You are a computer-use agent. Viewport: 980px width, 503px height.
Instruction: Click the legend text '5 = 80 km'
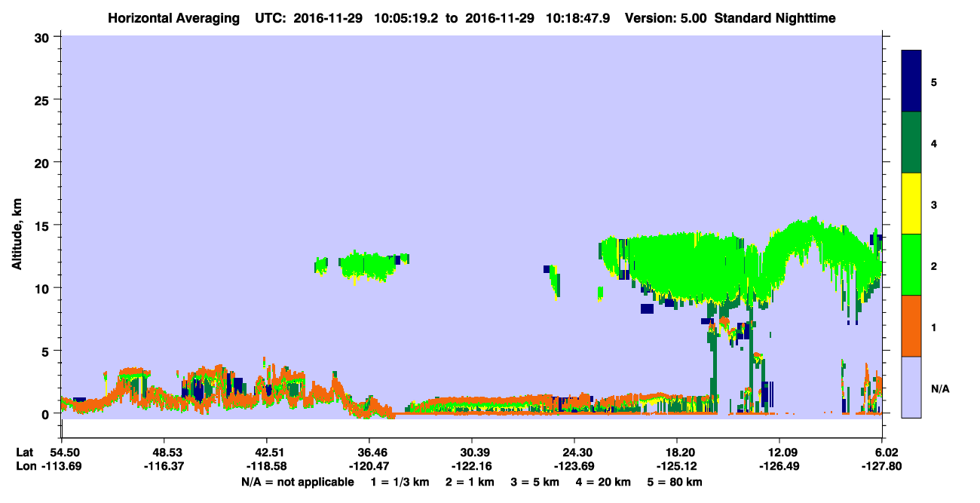pyautogui.click(x=676, y=482)
